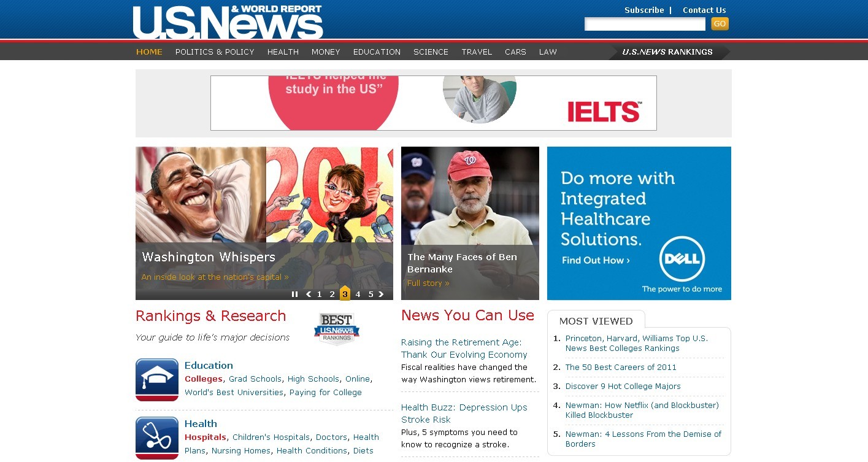Open Doctors link
This screenshot has height=462, width=868.
tap(331, 437)
